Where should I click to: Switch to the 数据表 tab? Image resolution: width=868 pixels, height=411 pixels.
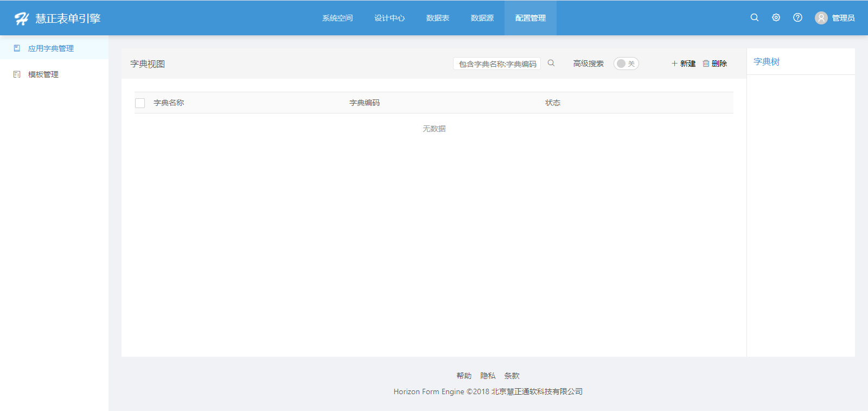[x=438, y=18]
